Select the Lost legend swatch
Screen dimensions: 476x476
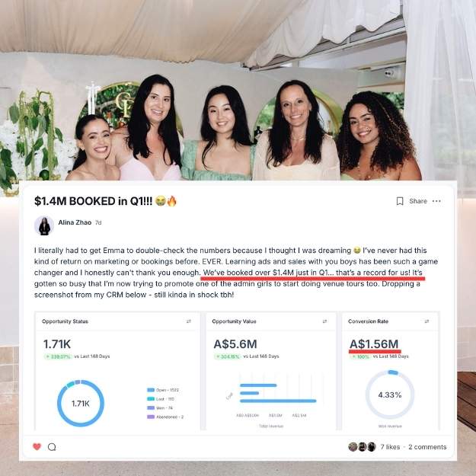tap(151, 399)
